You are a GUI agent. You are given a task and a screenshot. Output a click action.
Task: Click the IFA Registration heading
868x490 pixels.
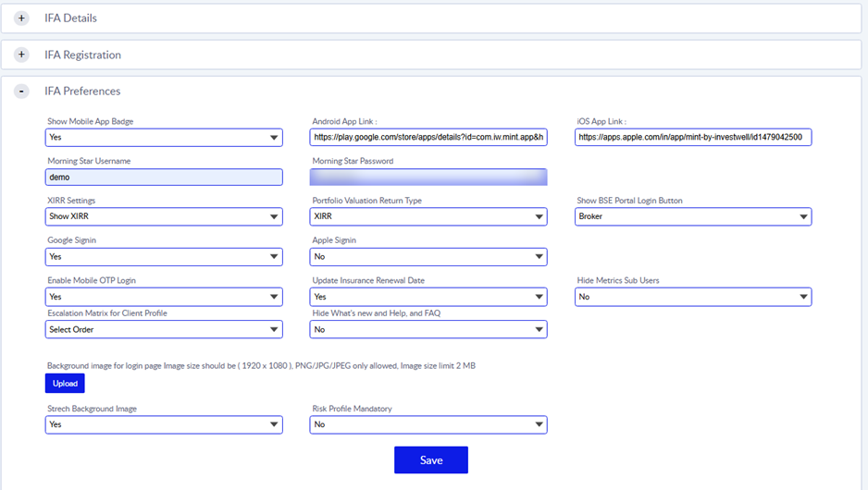tap(83, 55)
